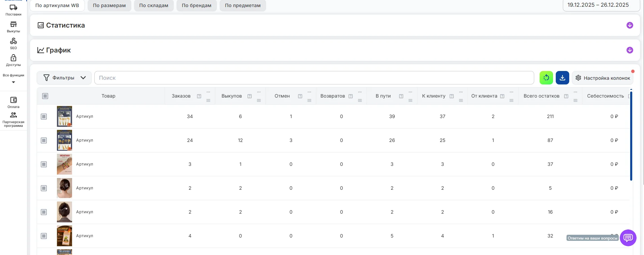This screenshot has height=255, width=644.
Task: Open the support chat bubble icon
Action: [x=628, y=238]
